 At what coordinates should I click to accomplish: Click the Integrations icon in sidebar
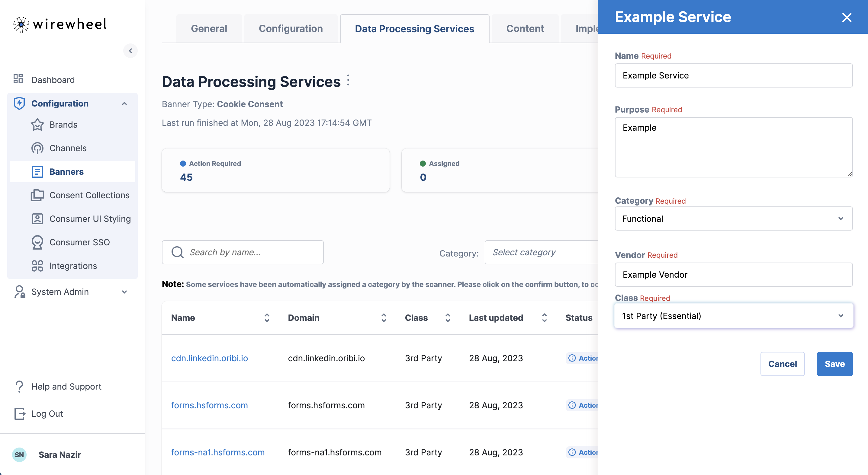(x=37, y=266)
